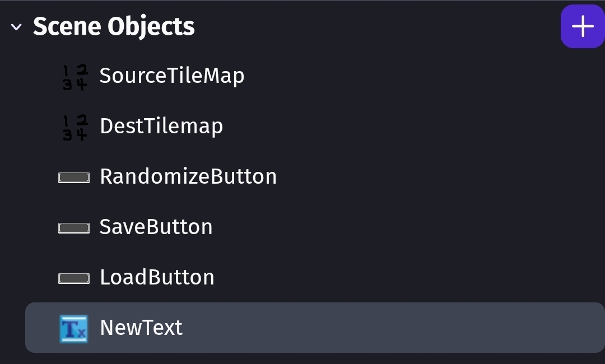Screen dimensions: 605x364
Task: Select the SourceTileMap object name
Action: [172, 76]
